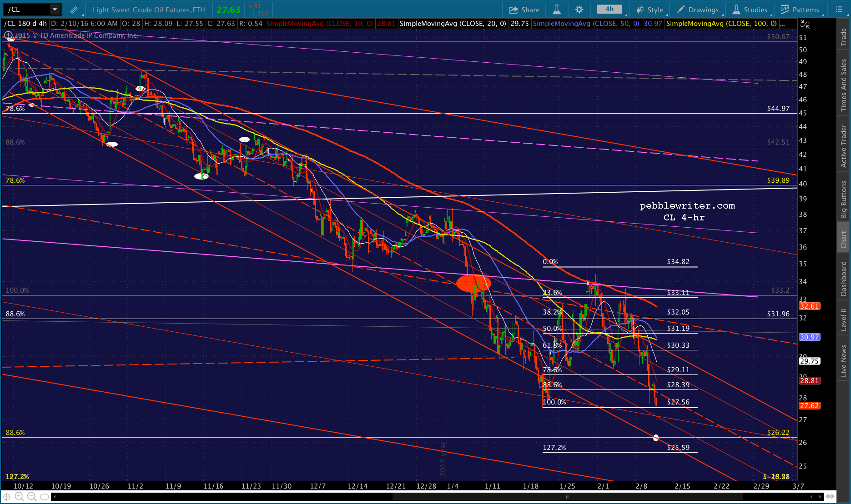851x504 pixels.
Task: Click the candlestick Style icon
Action: [640, 10]
